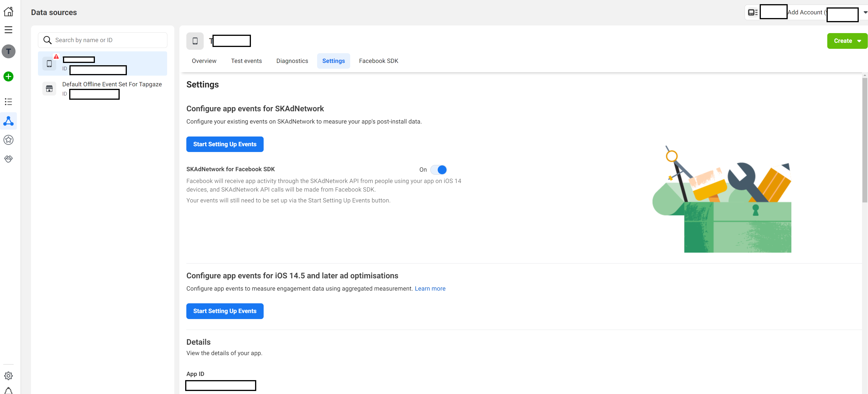The image size is (868, 394).
Task: Open the Add Account selector dropdown
Action: click(865, 12)
